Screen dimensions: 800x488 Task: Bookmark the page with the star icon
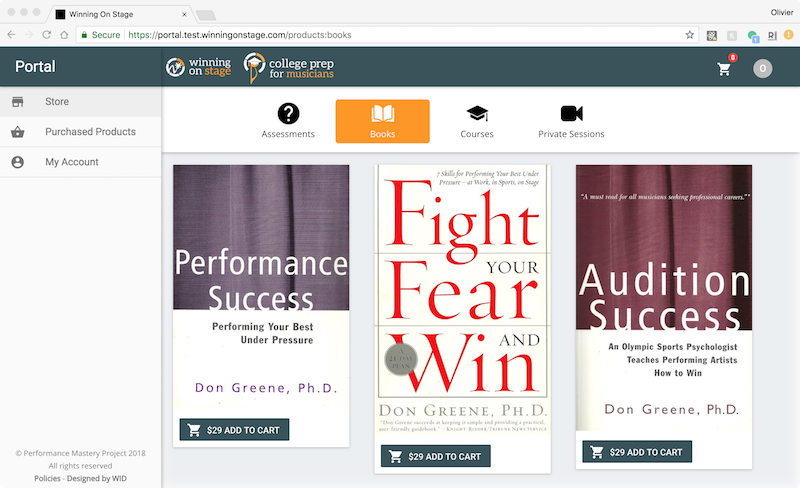(x=690, y=35)
